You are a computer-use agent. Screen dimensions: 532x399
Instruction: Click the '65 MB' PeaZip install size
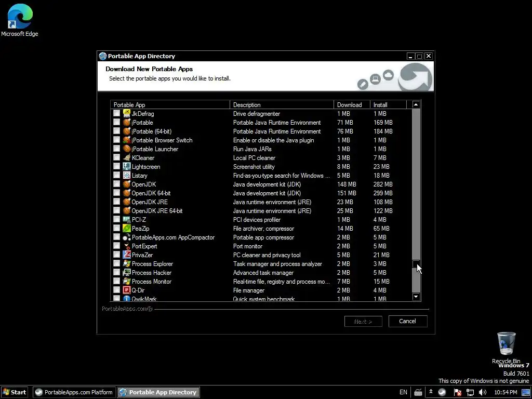click(x=381, y=229)
